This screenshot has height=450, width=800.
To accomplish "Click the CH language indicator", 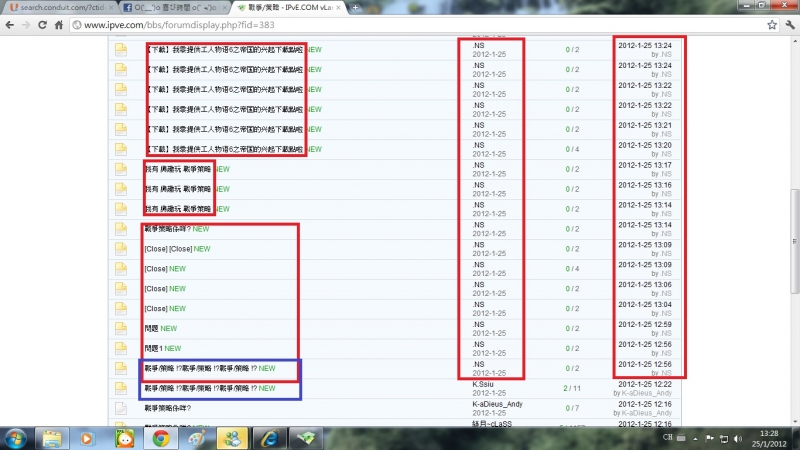I will point(668,437).
